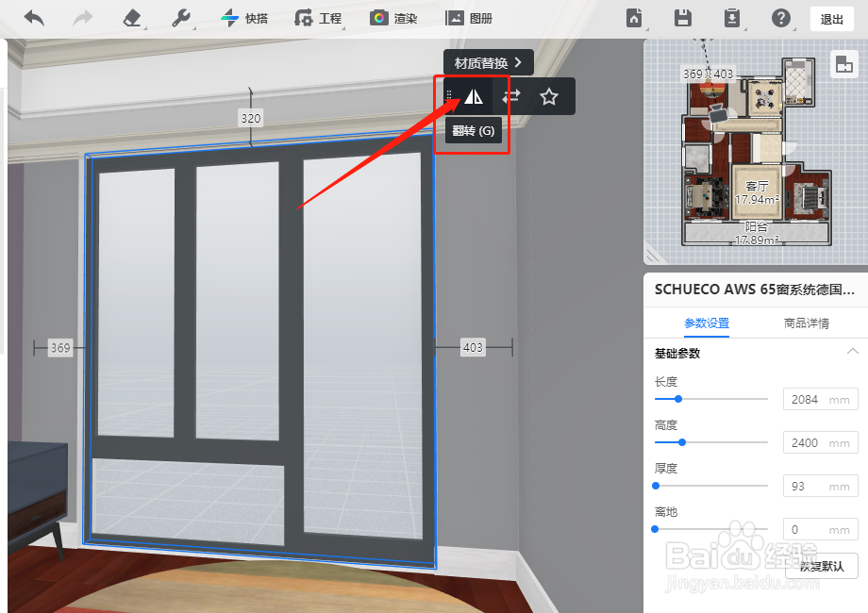Open 材质替换 material replace menu
The image size is (868, 613).
[x=489, y=62]
